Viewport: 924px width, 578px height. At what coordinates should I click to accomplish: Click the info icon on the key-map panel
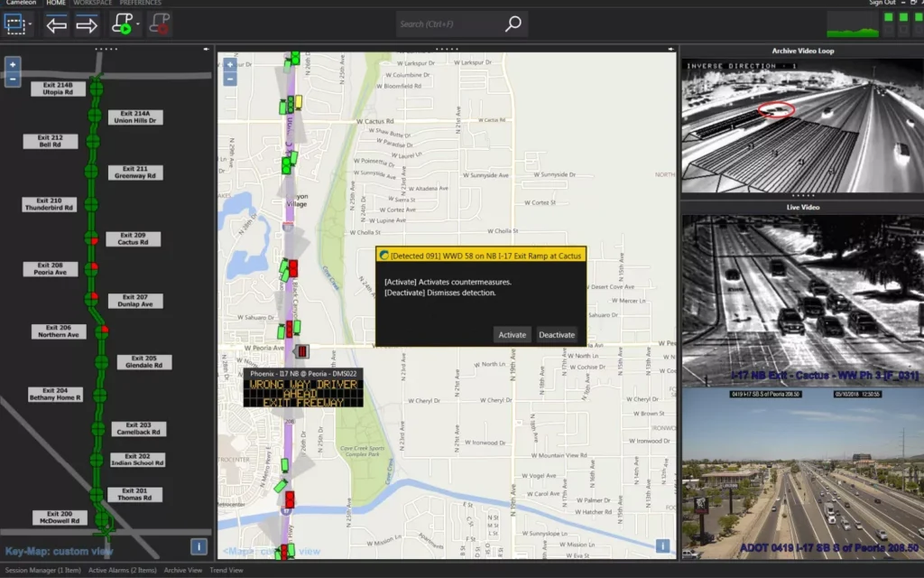(199, 546)
